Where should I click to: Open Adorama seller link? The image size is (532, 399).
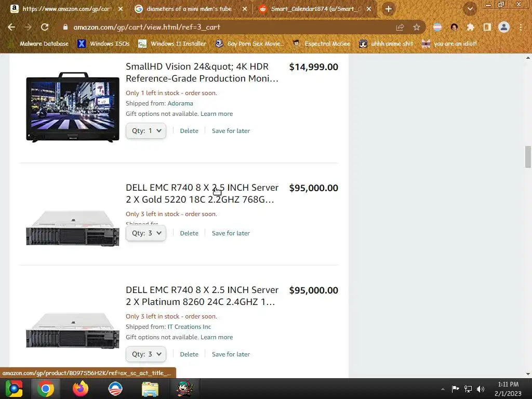180,103
